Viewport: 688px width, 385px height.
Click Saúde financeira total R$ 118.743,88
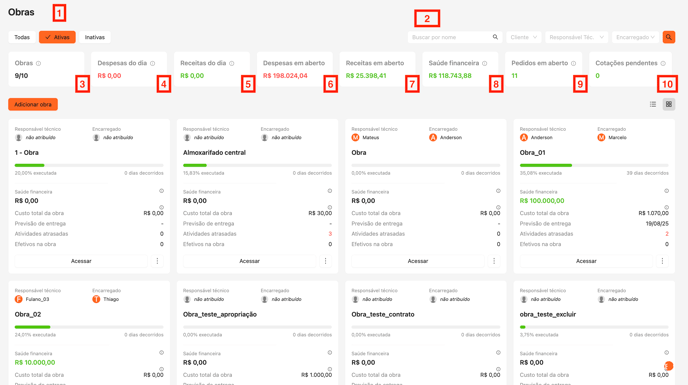tap(450, 76)
